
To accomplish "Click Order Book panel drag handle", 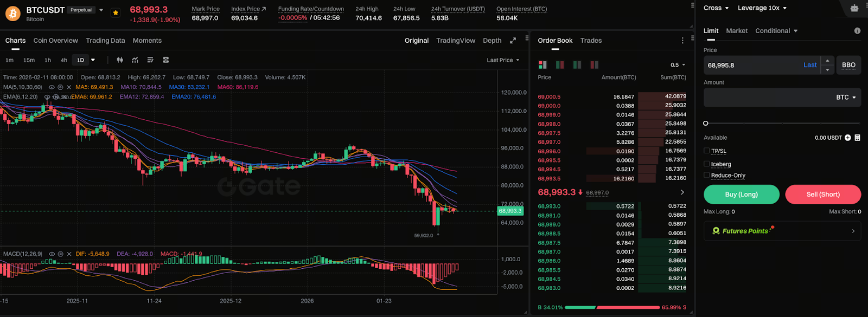I will pyautogui.click(x=692, y=38).
